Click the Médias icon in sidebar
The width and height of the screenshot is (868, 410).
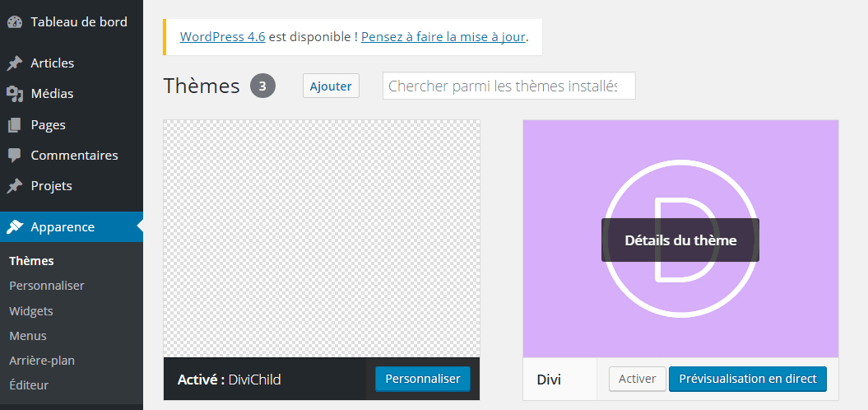coord(14,94)
